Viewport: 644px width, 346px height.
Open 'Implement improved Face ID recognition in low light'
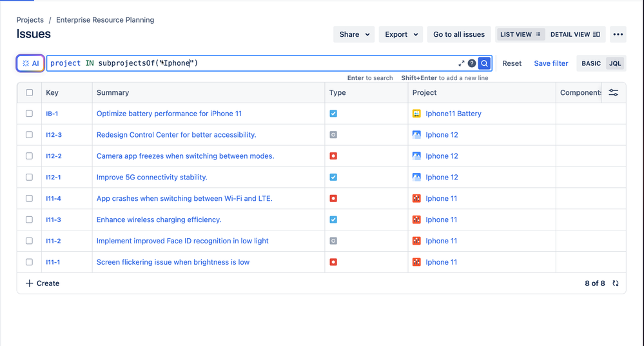point(182,241)
